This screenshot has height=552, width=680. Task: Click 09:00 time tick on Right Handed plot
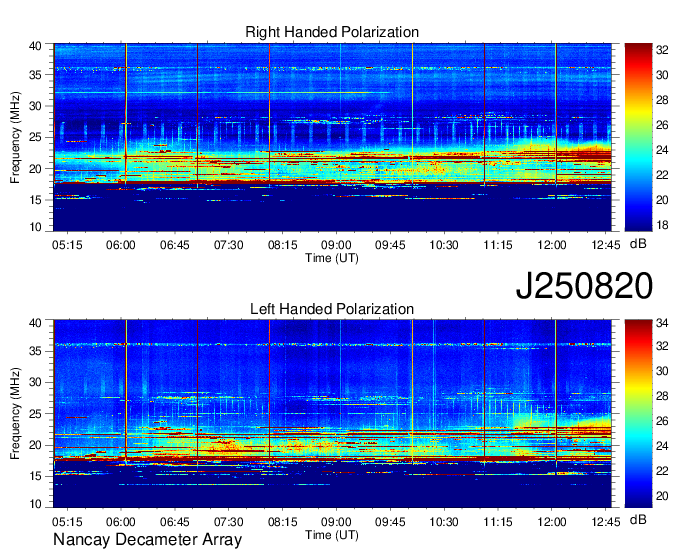(336, 245)
